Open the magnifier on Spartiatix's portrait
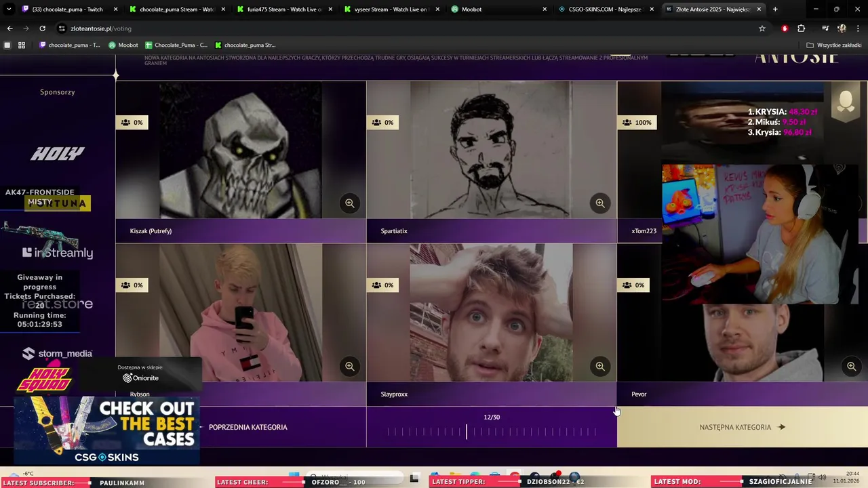Screen dimensions: 868x488 [600, 203]
